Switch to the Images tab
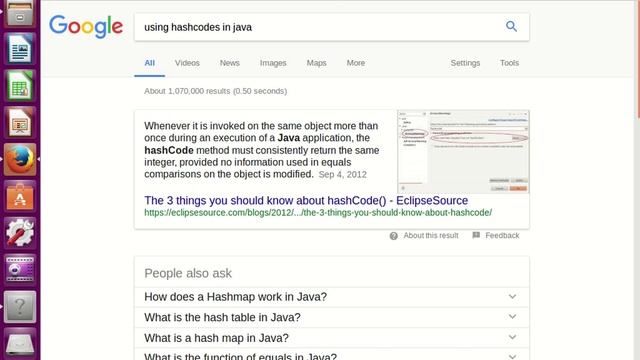 [x=273, y=63]
